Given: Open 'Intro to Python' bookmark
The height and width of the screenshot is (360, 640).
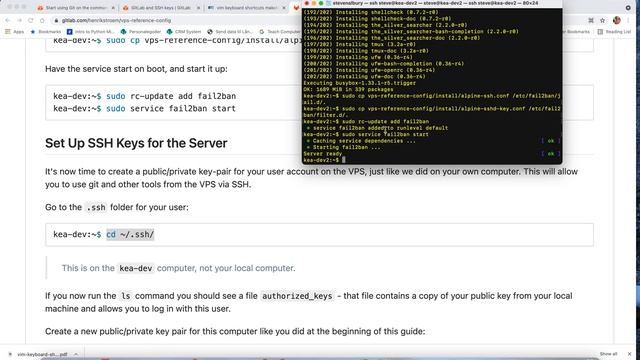Looking at the screenshot, I should (x=91, y=31).
